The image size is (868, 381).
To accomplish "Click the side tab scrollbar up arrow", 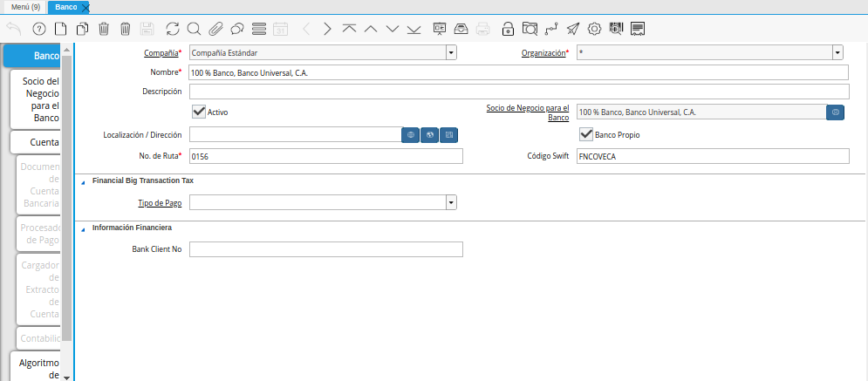I will point(67,49).
